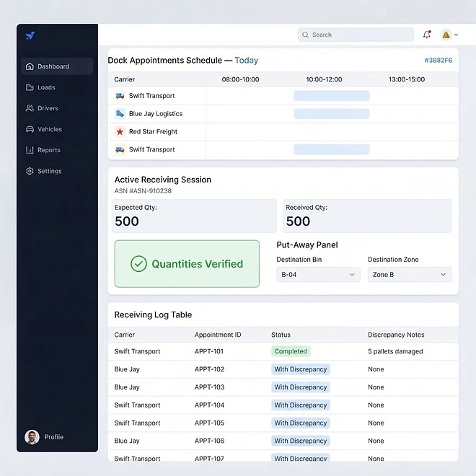Screen dimensions: 476x476
Task: Click the green checkmark circle icon
Action: click(138, 264)
